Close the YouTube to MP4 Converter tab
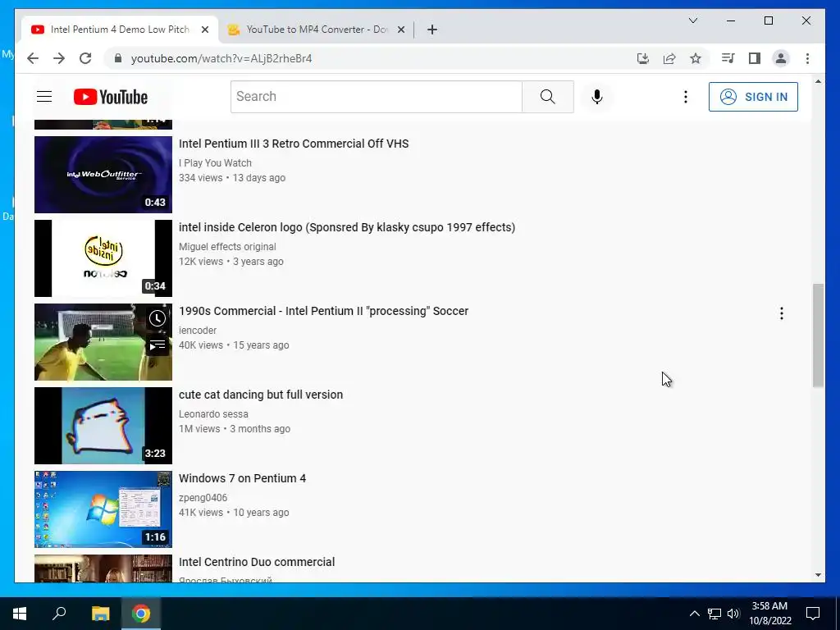The image size is (840, 630). pyautogui.click(x=400, y=30)
